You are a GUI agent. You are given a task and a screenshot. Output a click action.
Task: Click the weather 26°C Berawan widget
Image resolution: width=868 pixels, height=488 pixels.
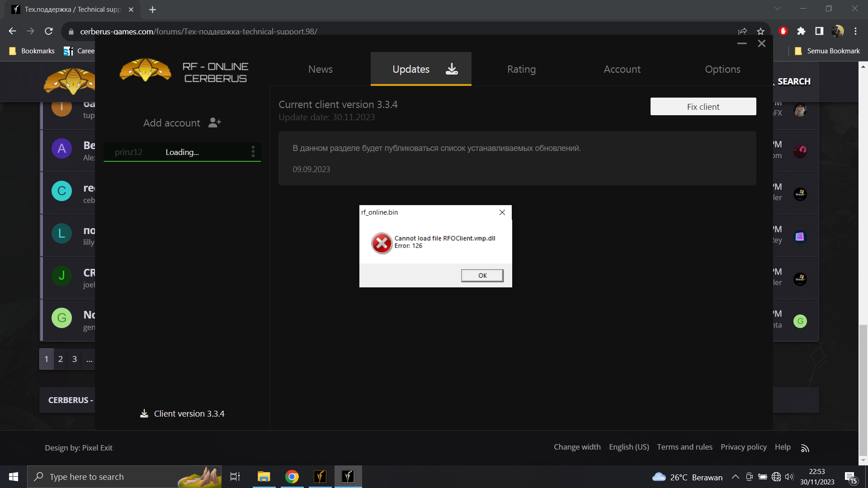tap(687, 477)
